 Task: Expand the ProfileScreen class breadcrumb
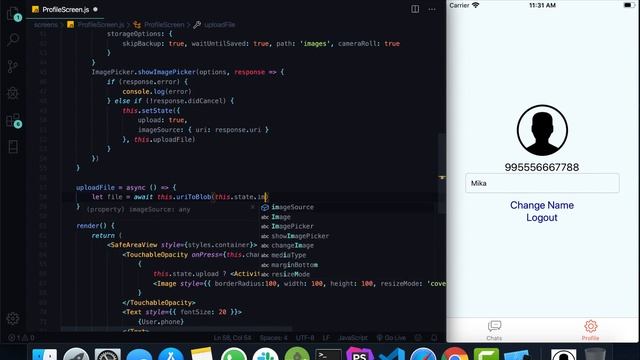click(x=159, y=25)
